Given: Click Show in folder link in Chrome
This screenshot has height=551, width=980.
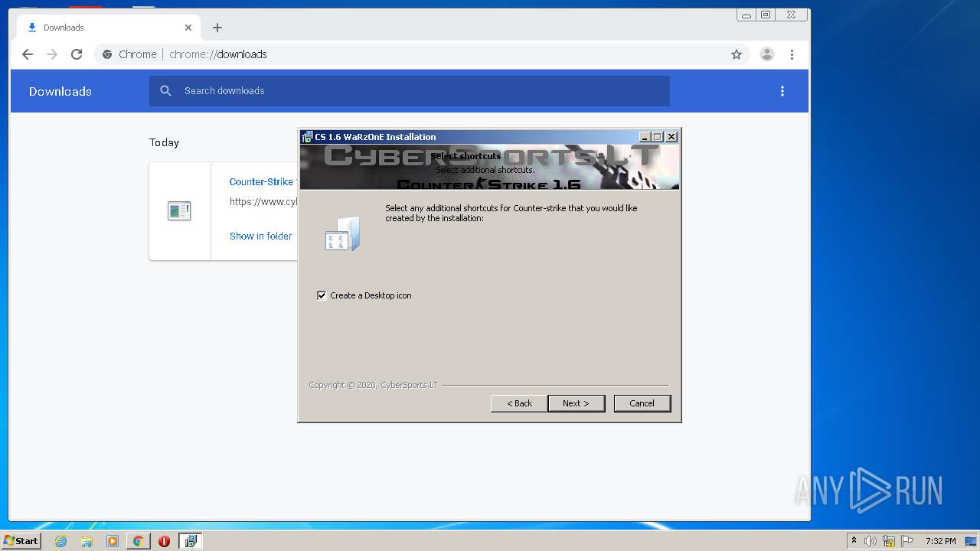Looking at the screenshot, I should pyautogui.click(x=260, y=236).
